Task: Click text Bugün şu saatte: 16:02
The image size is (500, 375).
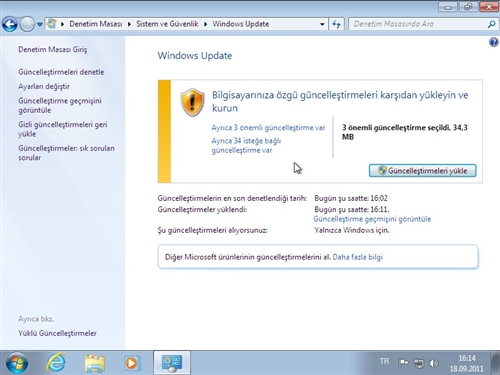Action: 351,198
